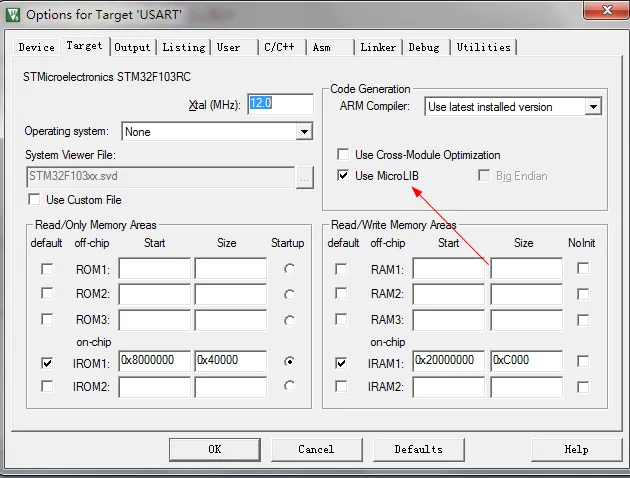Select the Target tab
630x478 pixels.
(x=84, y=46)
